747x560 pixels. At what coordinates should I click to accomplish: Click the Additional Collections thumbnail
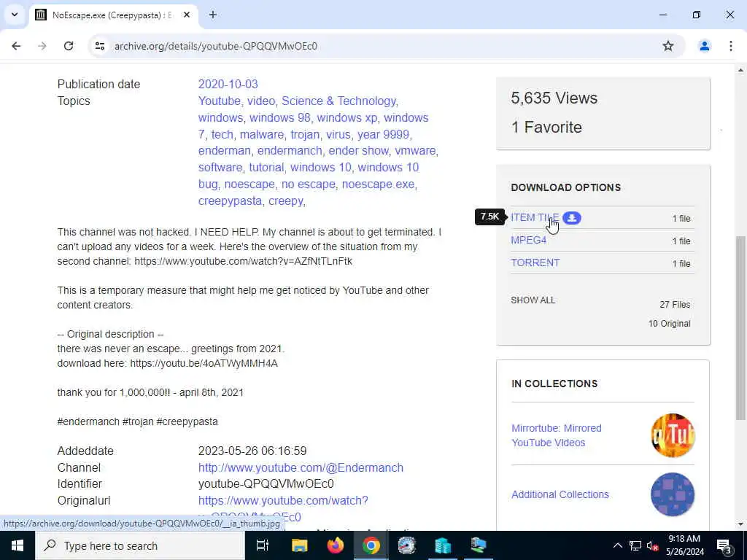[x=673, y=494]
